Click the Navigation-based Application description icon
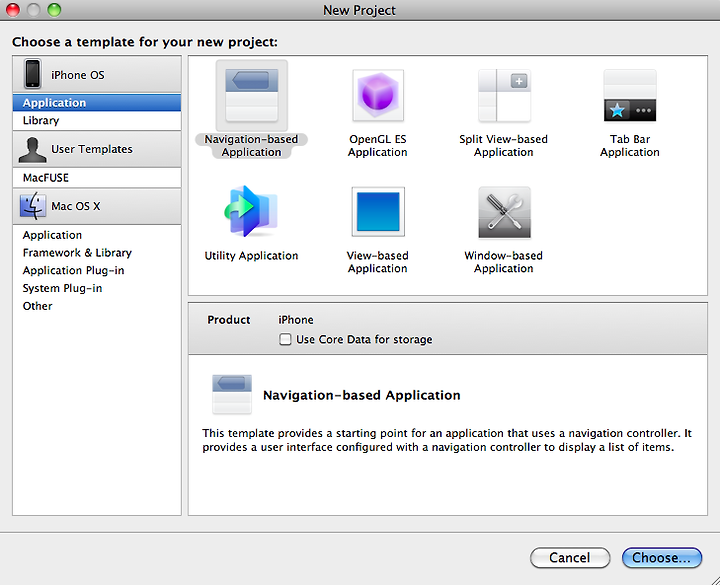Screen dimensions: 720x585 pyautogui.click(x=232, y=394)
